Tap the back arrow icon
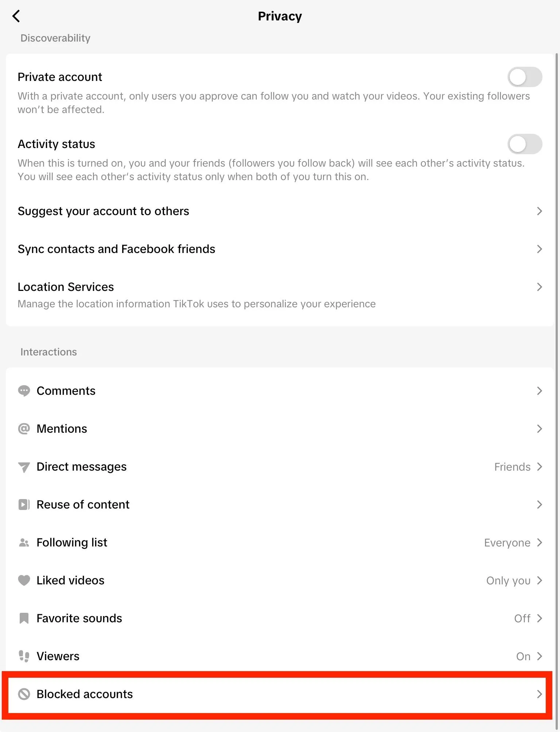Screen dimensions: 560x732 point(16,16)
